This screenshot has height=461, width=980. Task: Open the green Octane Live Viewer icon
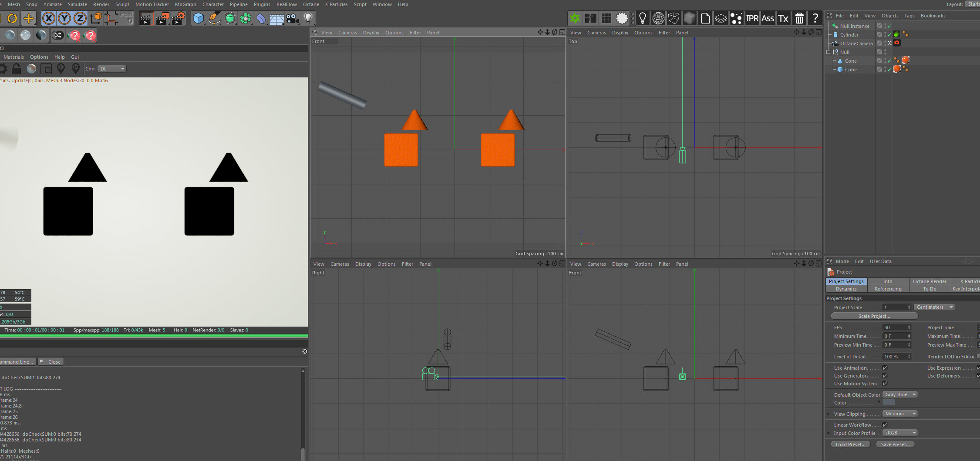coord(575,18)
